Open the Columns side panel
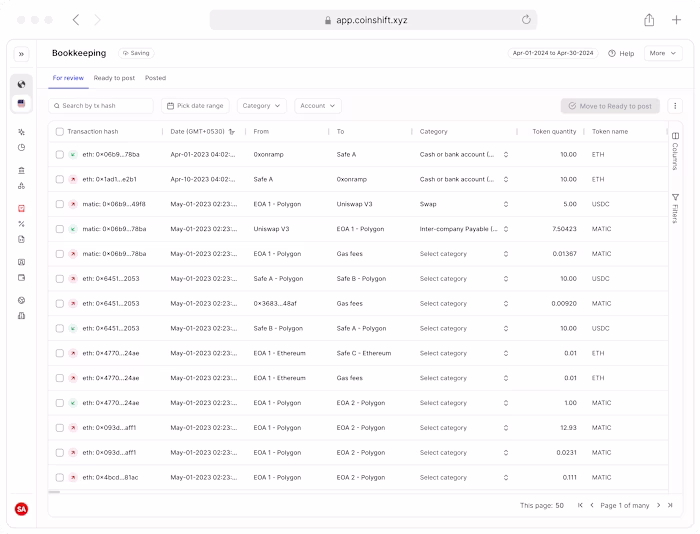The image size is (700, 534). coord(675,151)
